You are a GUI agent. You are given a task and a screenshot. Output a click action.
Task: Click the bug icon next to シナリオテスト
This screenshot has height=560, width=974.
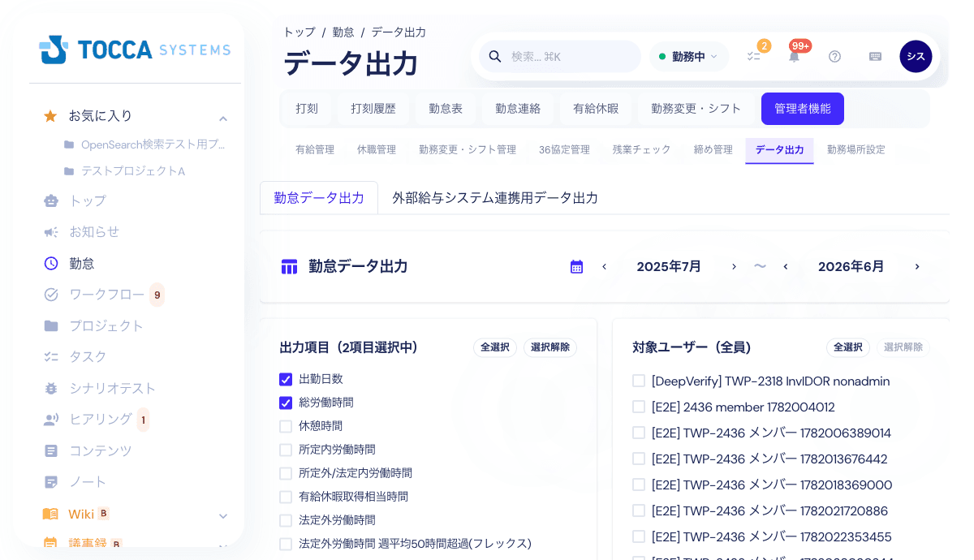[x=51, y=388]
